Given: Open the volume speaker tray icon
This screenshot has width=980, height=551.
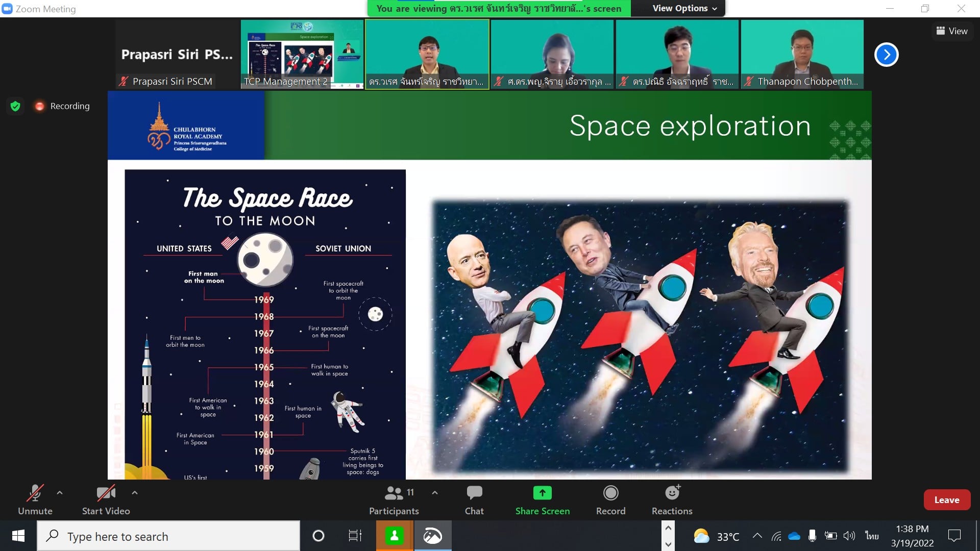Looking at the screenshot, I should [x=849, y=536].
